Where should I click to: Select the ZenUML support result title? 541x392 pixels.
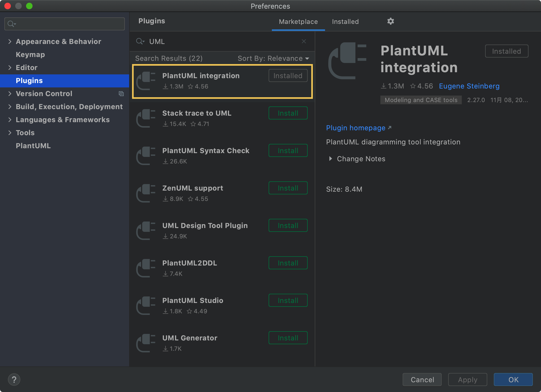pos(193,188)
